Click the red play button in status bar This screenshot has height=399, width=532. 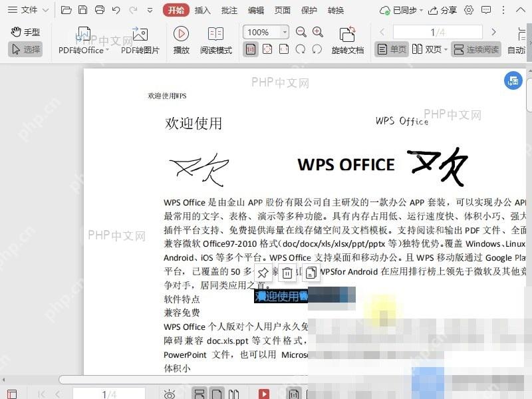[x=263, y=394]
